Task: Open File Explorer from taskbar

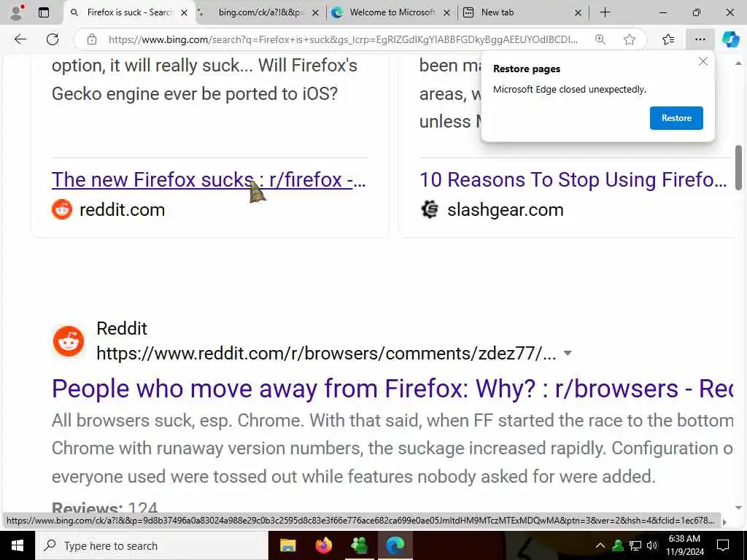Action: [287, 545]
